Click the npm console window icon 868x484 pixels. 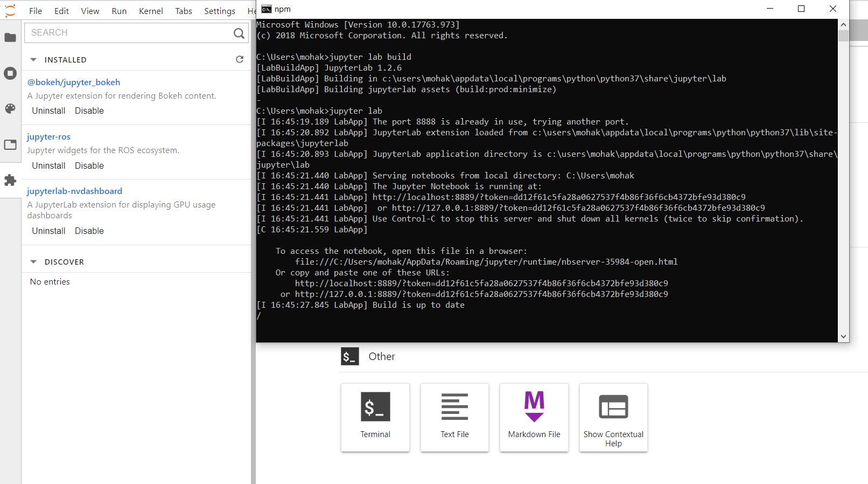[266, 9]
